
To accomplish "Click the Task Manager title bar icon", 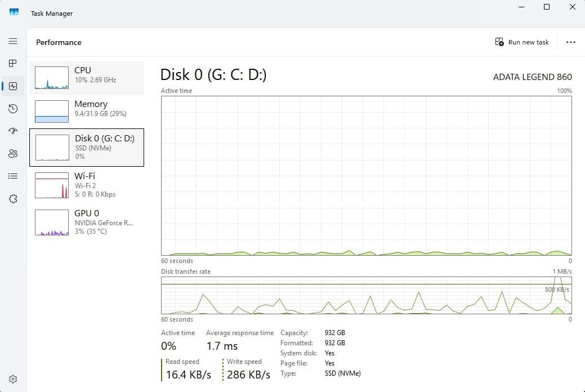I will click(14, 12).
